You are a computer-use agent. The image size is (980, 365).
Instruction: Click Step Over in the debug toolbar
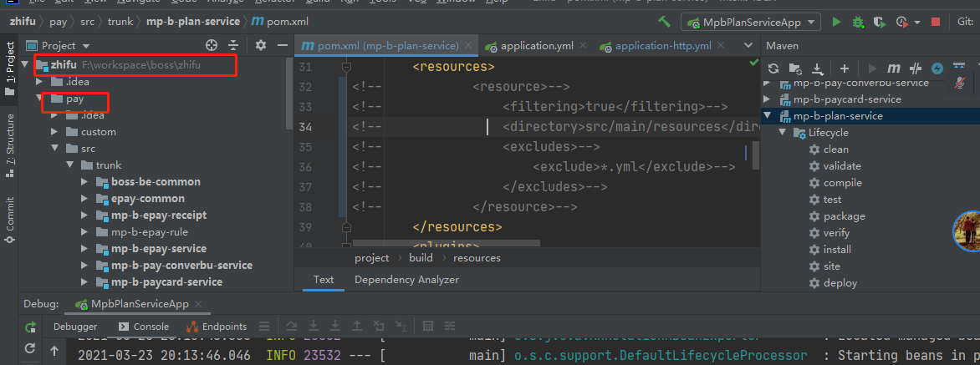click(291, 327)
